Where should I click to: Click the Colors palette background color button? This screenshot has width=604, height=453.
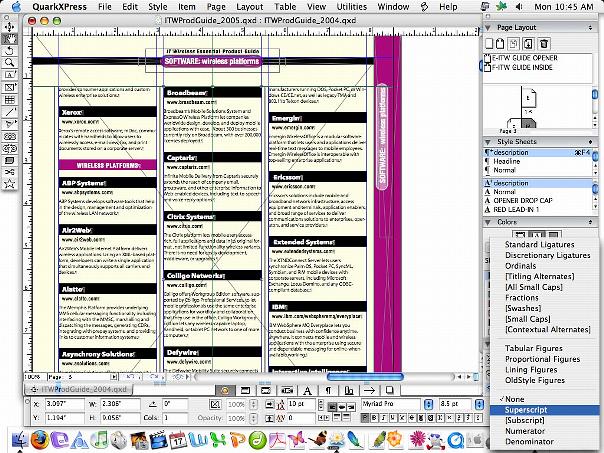pos(554,235)
